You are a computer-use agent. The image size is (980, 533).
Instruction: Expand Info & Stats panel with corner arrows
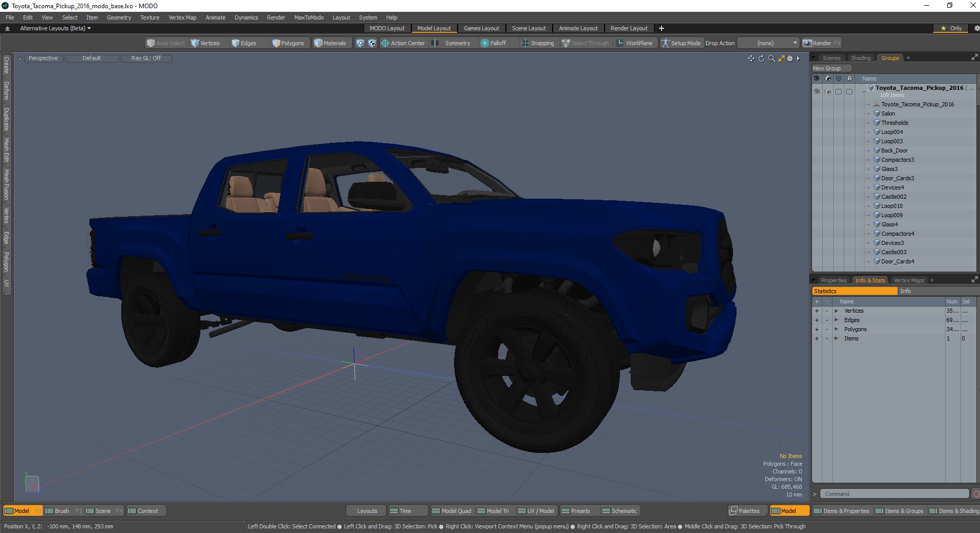click(x=974, y=280)
